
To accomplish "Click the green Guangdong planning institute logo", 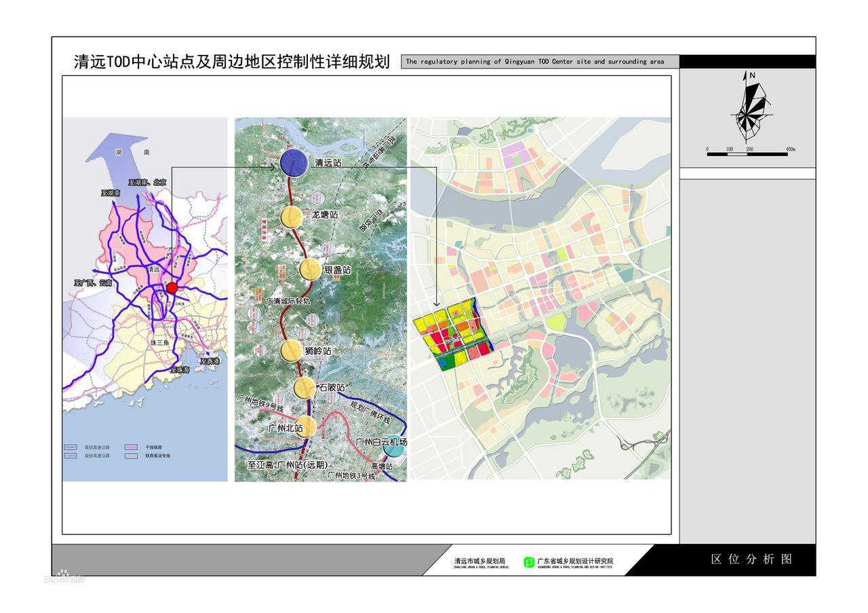I will click(x=529, y=562).
